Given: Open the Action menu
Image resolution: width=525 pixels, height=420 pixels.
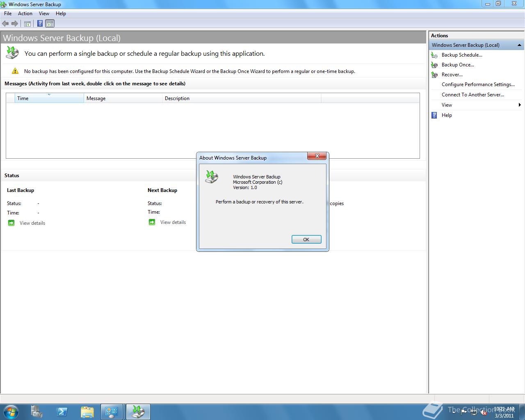Looking at the screenshot, I should click(25, 14).
